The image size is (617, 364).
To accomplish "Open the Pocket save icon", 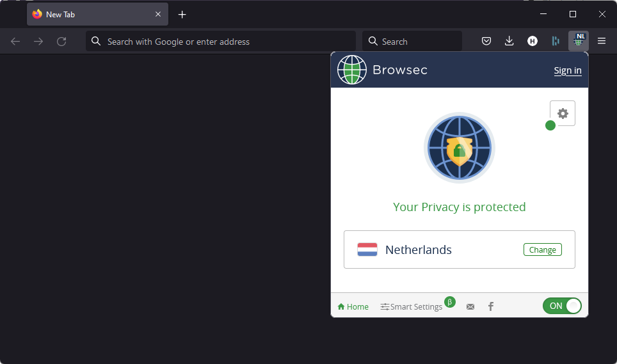I will 486,41.
